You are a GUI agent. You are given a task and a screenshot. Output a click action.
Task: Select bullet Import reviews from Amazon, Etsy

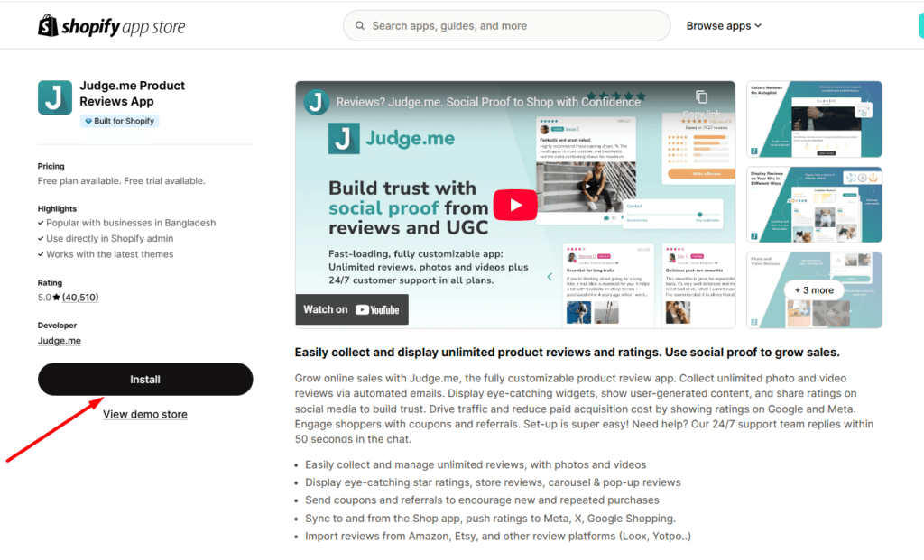coord(498,536)
